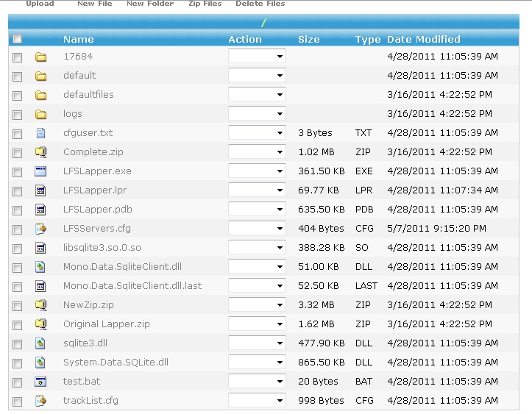532x414 pixels.
Task: Click the folder icon next to default
Action: click(x=40, y=76)
